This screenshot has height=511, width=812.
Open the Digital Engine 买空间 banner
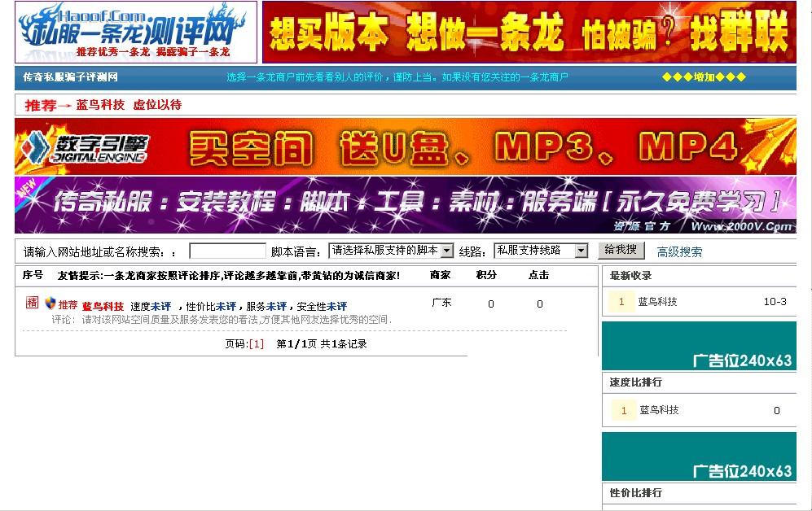(x=405, y=146)
